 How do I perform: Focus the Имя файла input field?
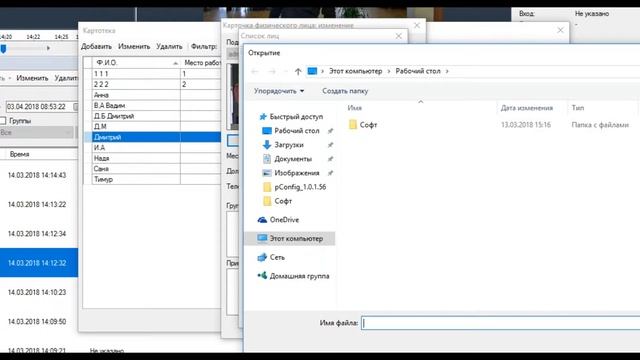(x=500, y=323)
